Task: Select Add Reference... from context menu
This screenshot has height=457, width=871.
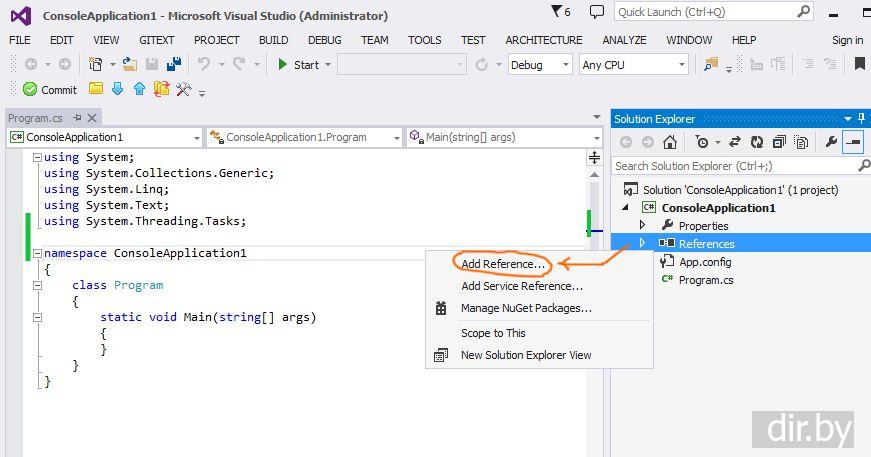Action: click(x=503, y=264)
